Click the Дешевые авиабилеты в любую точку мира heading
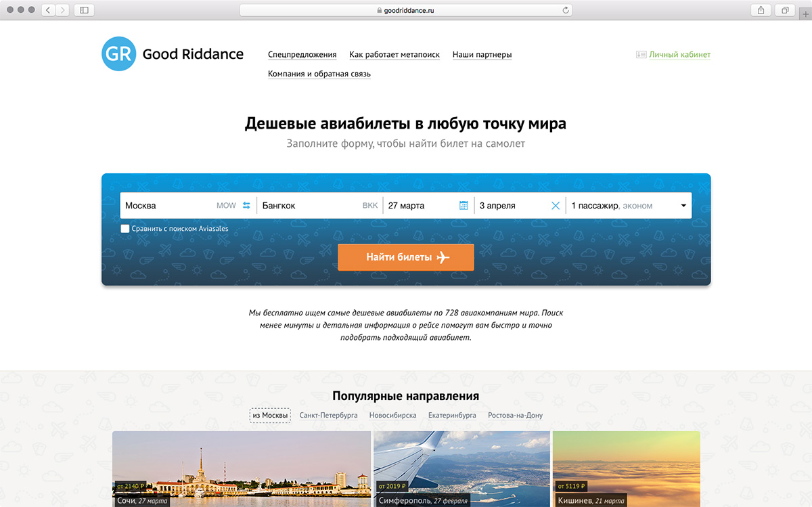Screen dimensions: 812x507 pos(406,124)
